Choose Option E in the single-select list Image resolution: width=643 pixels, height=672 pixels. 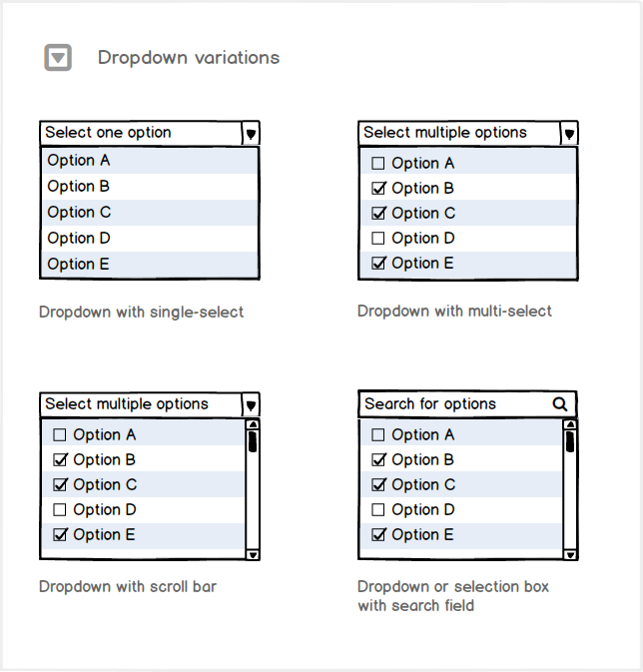coord(79,265)
